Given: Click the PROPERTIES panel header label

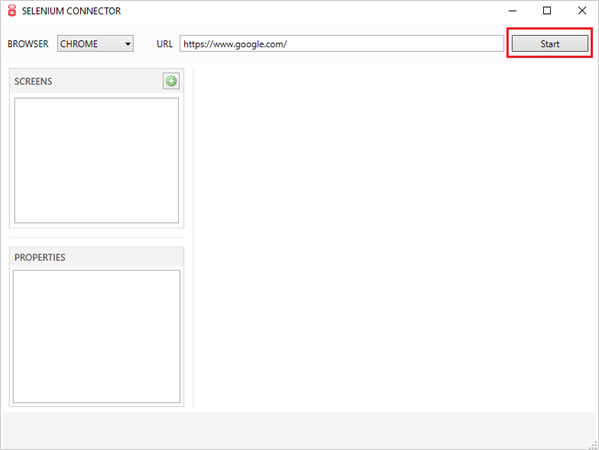Looking at the screenshot, I should [40, 257].
